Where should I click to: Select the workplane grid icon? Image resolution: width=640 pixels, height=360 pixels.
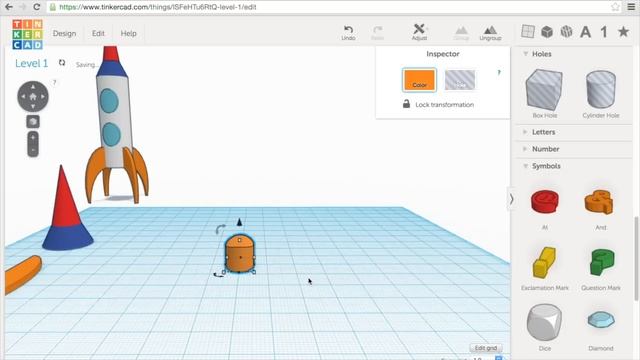click(x=528, y=31)
